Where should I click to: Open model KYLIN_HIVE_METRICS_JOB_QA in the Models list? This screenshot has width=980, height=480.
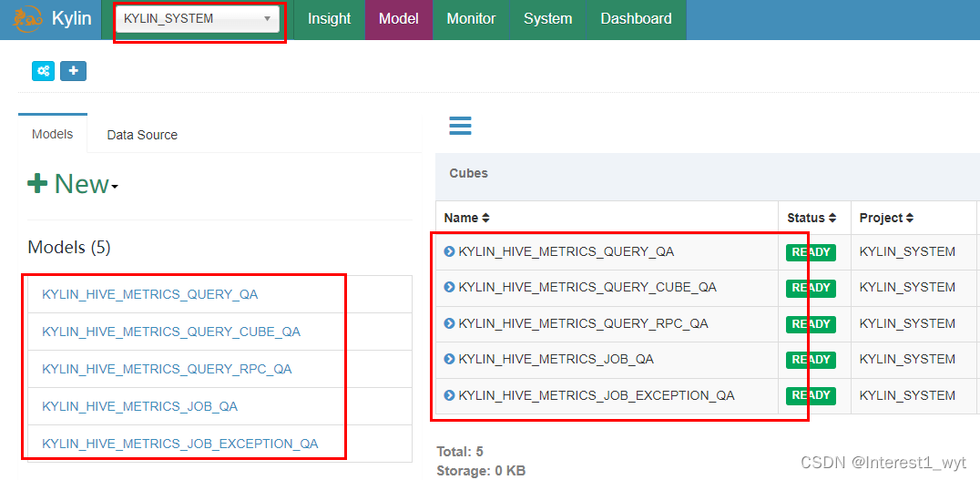coord(140,407)
